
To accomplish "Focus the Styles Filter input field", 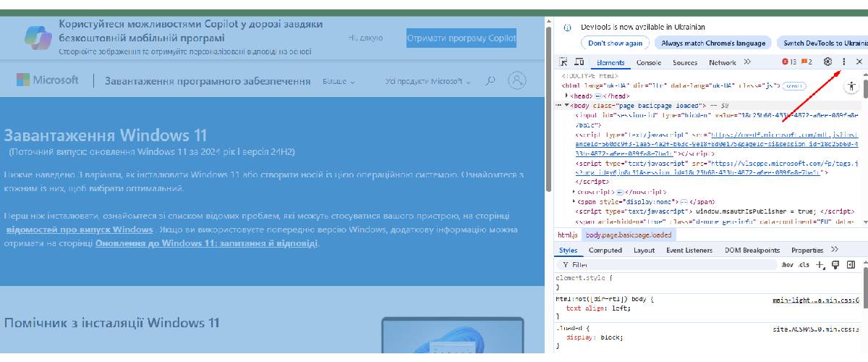I will (x=665, y=265).
